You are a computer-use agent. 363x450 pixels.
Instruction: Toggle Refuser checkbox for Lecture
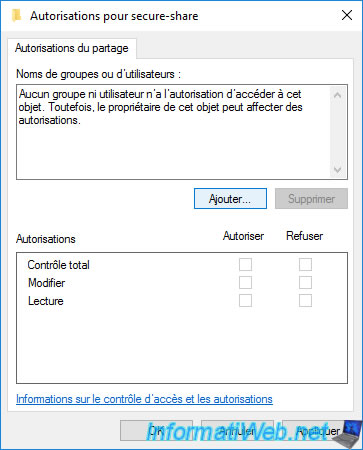point(305,301)
